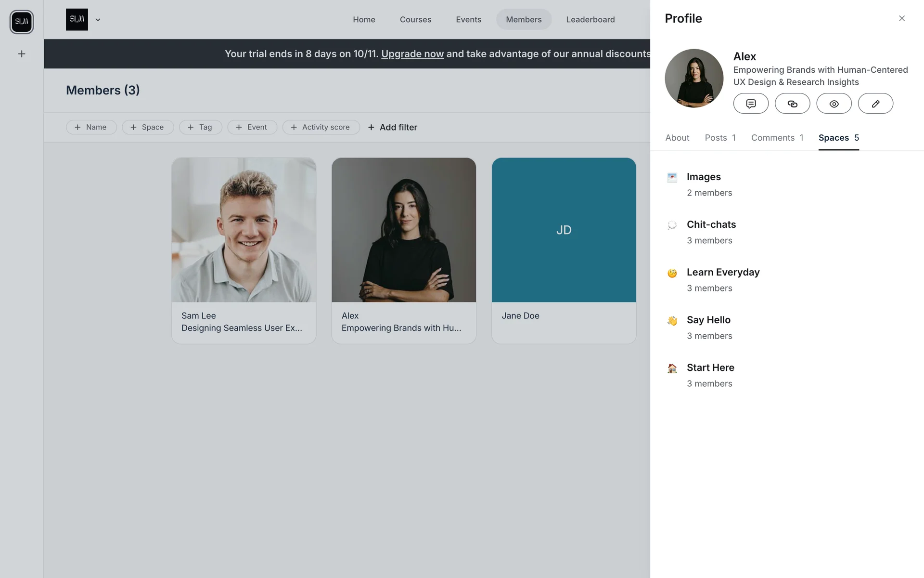Open Jane Doe's member card
Viewport: 924px width, 578px height.
point(564,250)
